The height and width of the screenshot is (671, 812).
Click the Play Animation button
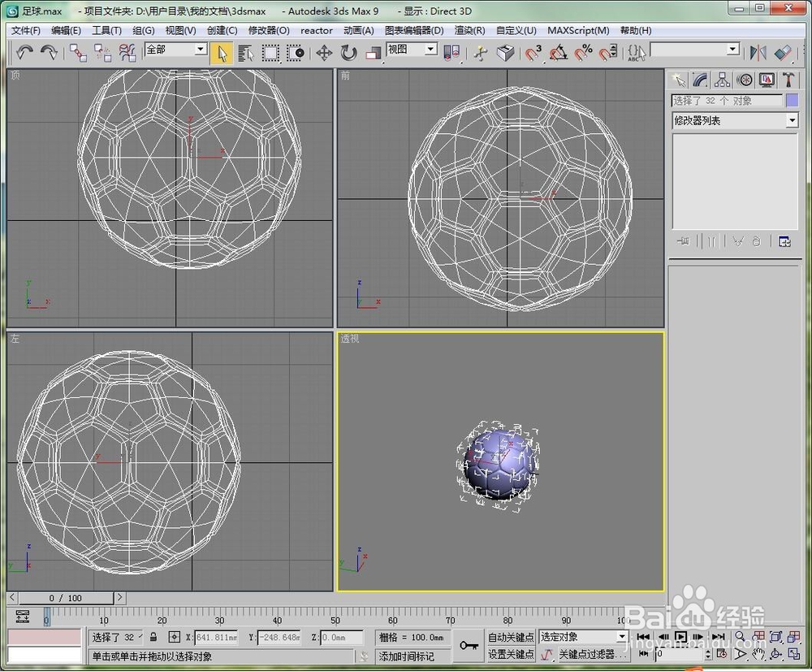point(680,637)
